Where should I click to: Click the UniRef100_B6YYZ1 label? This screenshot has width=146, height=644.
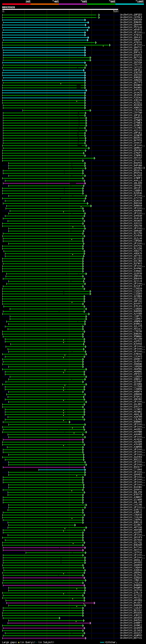[131, 638]
